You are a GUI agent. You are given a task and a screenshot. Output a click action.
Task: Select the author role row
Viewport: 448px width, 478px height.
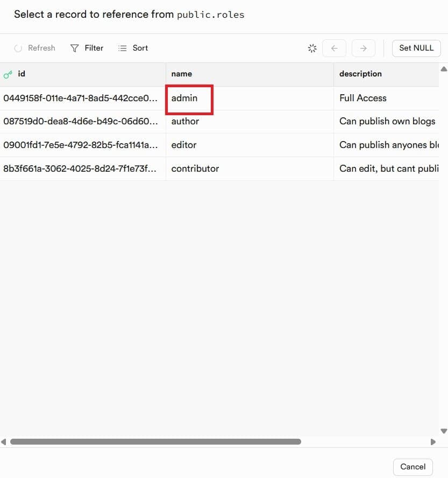click(x=219, y=121)
